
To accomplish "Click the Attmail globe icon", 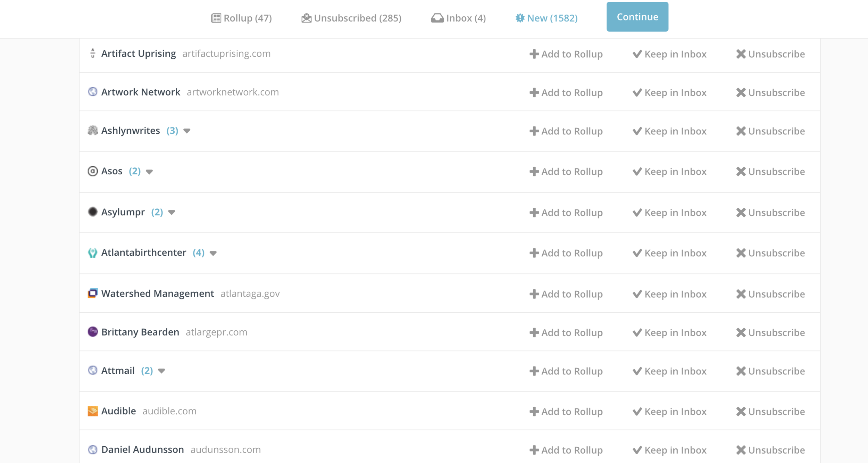I will tap(93, 370).
